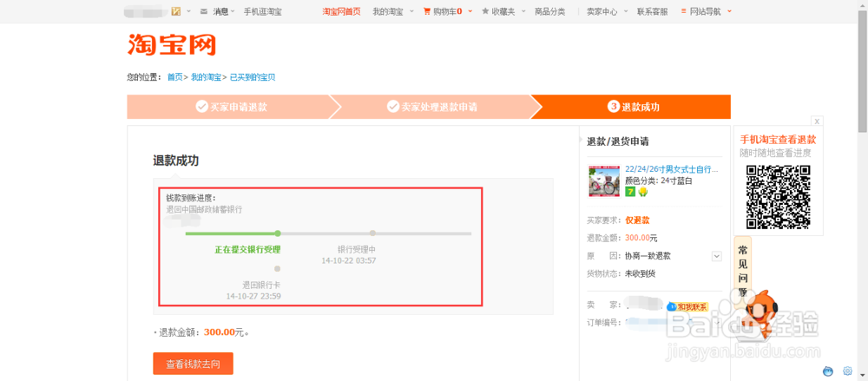Click green progress dot 正在提交银行受理

click(x=278, y=233)
